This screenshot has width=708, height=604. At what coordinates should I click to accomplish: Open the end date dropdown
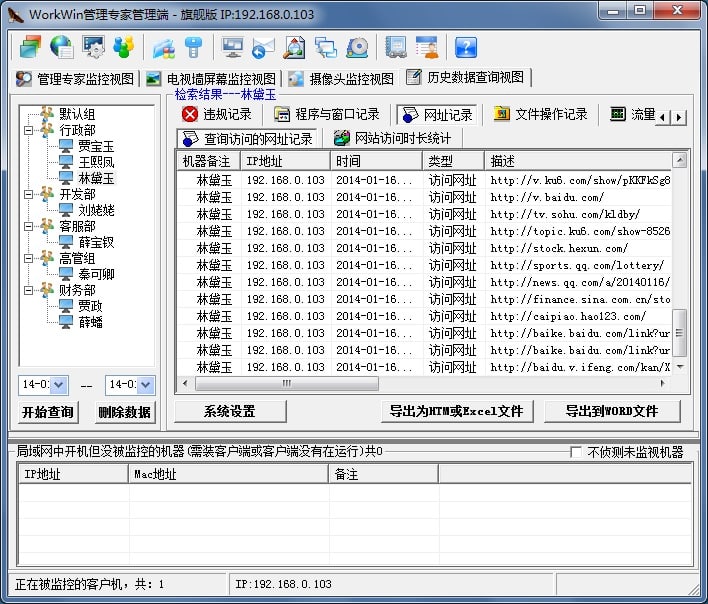click(x=145, y=385)
